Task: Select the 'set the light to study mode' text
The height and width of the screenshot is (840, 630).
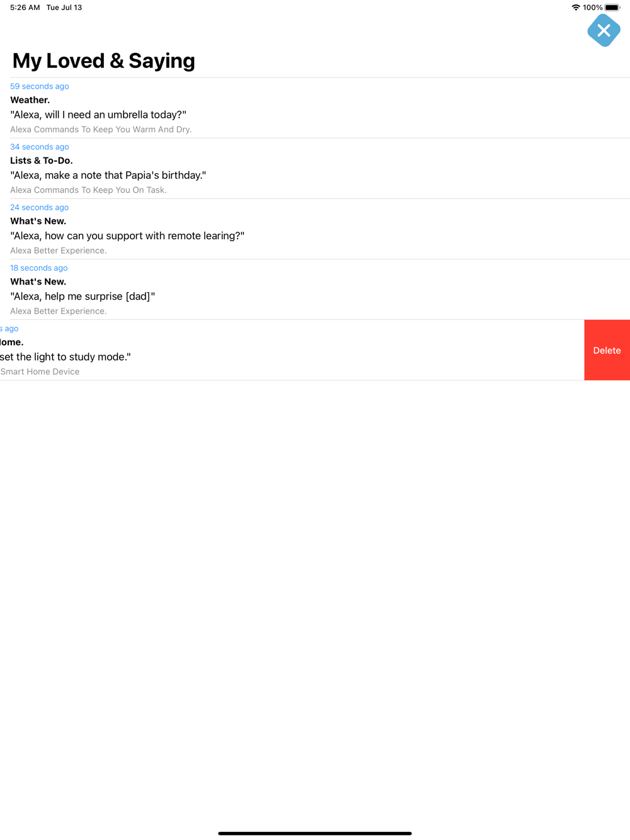Action: (x=66, y=356)
